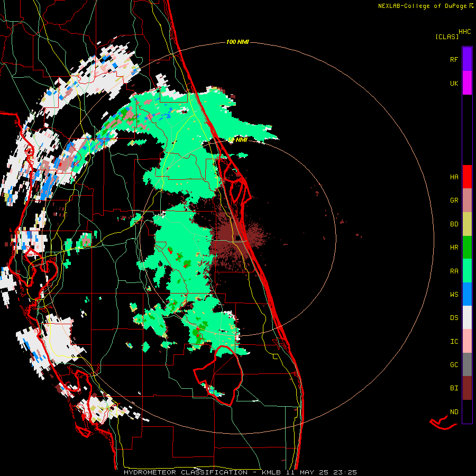
Task: Click the light pink IC ice crystals swatch
Action: point(467,341)
